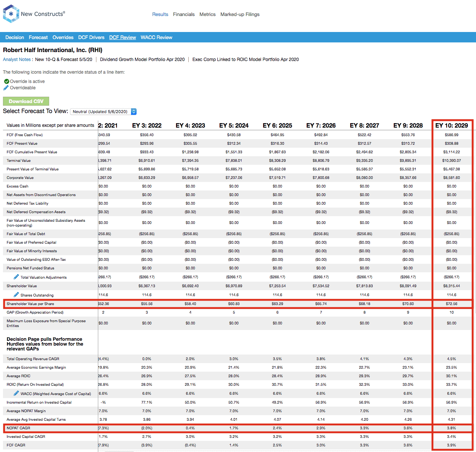Click the Excess Cash row label
Viewport: 476px width, 452px height.
pos(17,186)
